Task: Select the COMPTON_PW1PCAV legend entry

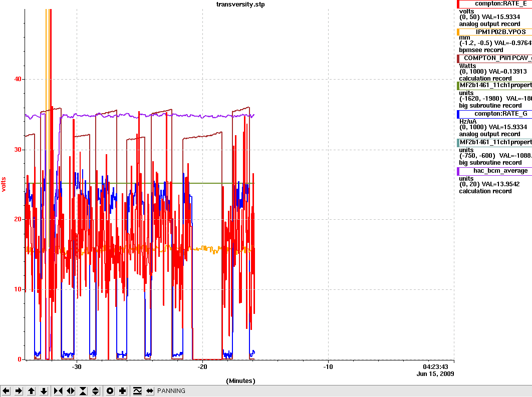Action: (x=495, y=58)
